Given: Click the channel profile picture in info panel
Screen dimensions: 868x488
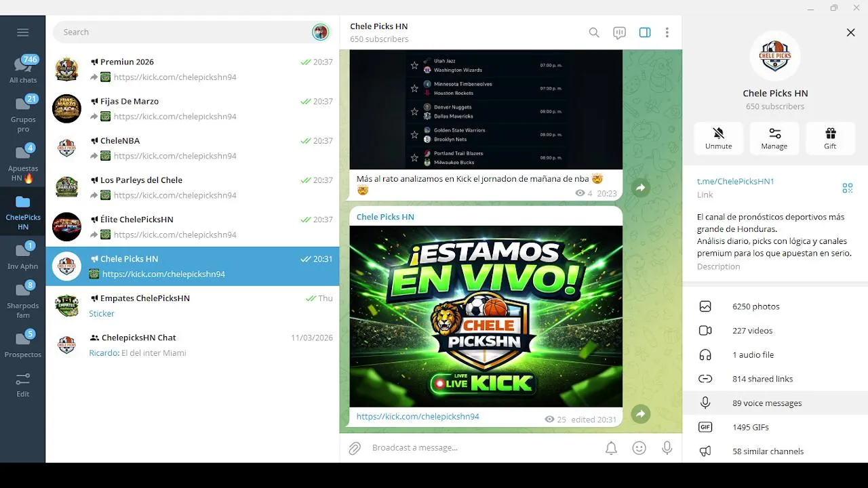Looking at the screenshot, I should click(x=775, y=56).
